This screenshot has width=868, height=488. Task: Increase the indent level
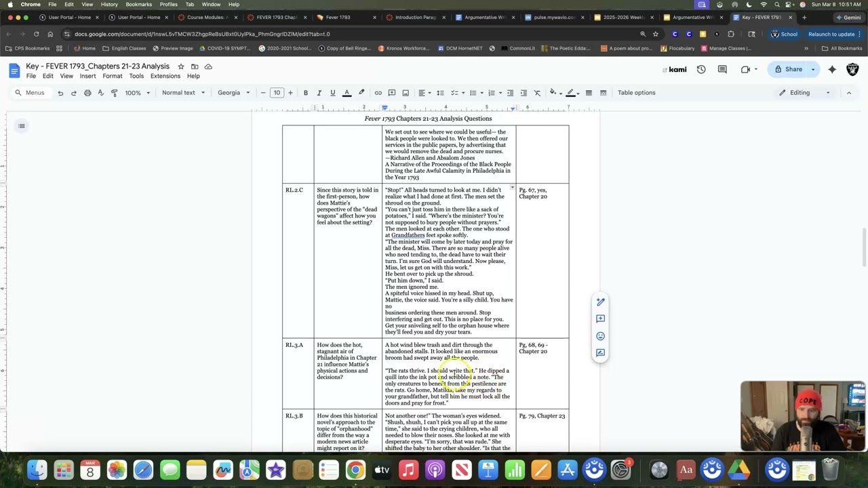pos(524,93)
